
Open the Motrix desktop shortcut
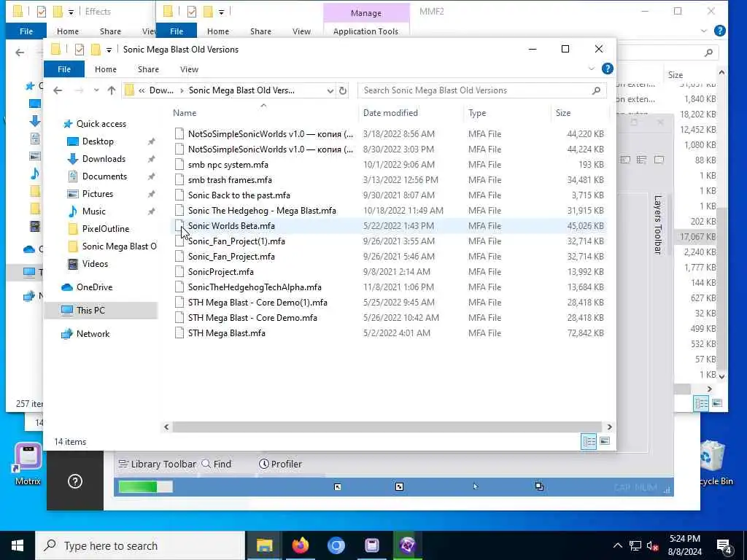pyautogui.click(x=28, y=464)
